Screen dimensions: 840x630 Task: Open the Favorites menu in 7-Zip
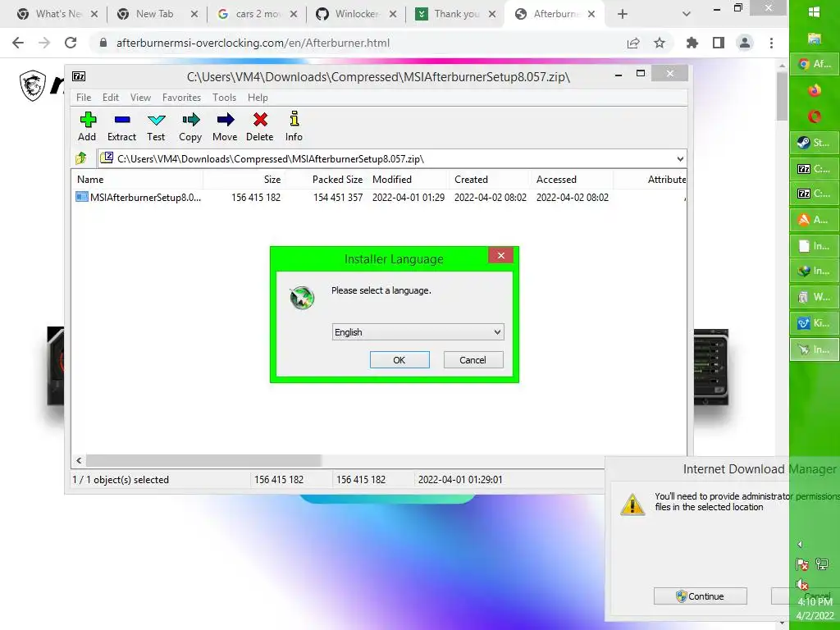[181, 98]
